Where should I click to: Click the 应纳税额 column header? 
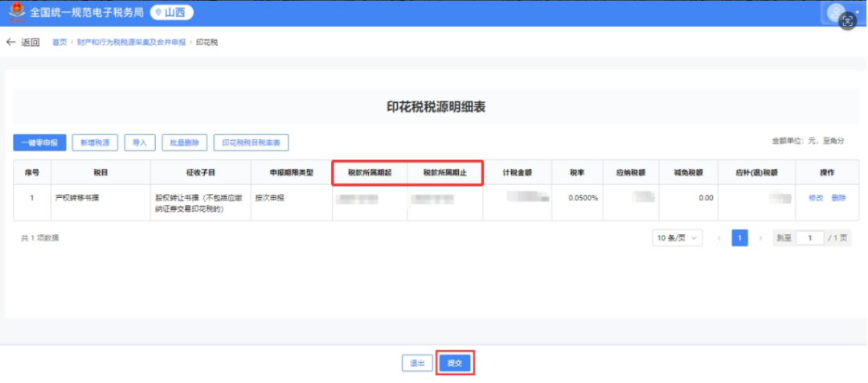click(x=631, y=172)
